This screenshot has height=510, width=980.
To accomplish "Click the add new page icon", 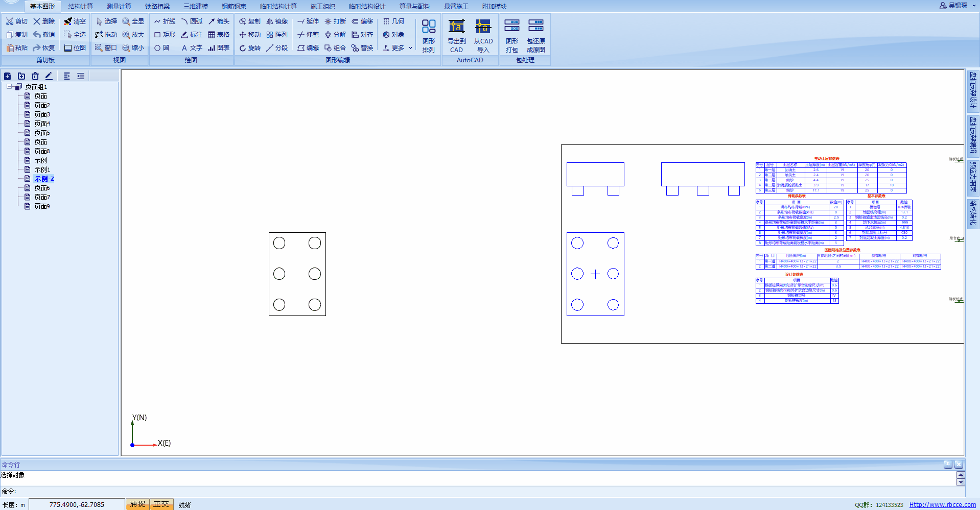I will (8, 76).
